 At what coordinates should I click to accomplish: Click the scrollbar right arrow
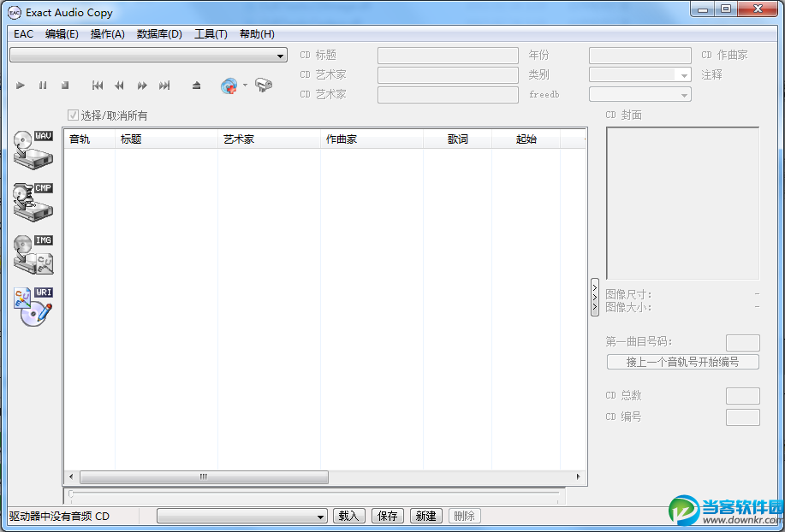click(x=579, y=477)
